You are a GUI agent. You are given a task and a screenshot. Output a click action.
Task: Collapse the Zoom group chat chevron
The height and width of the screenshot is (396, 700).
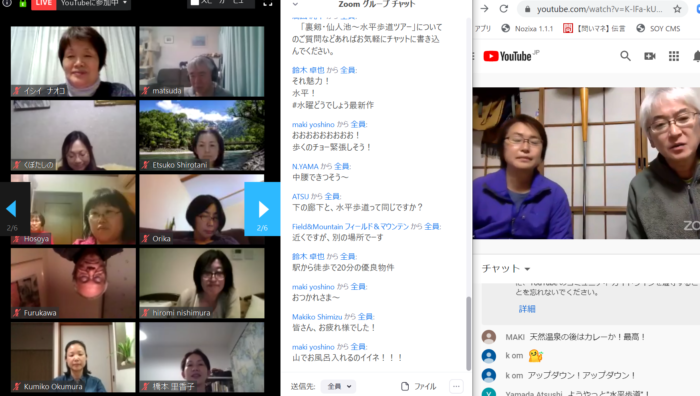tap(295, 4)
